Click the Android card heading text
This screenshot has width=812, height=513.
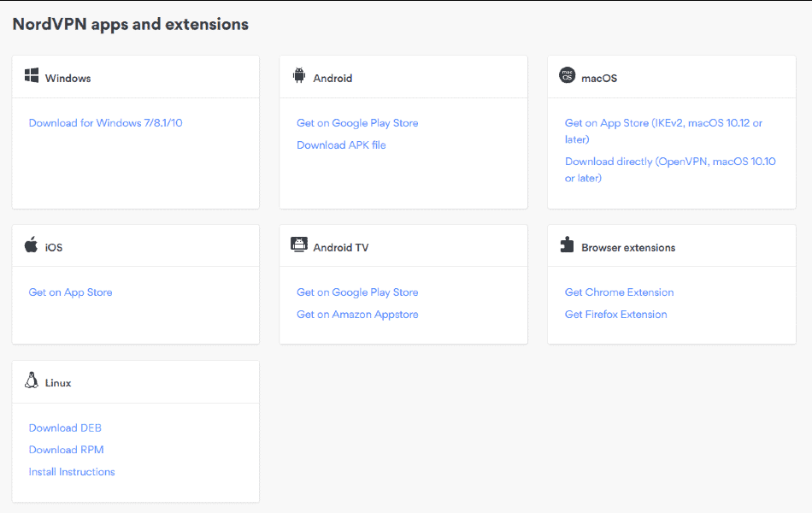pos(332,79)
